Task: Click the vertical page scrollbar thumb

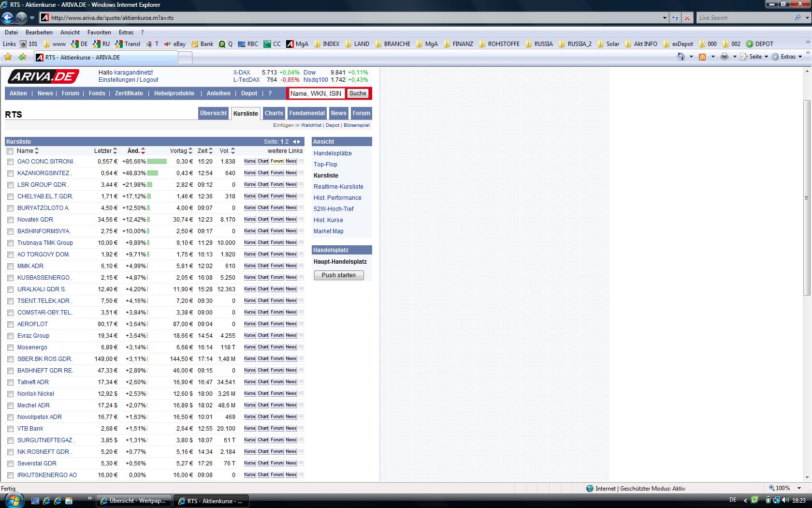Action: pyautogui.click(x=806, y=198)
